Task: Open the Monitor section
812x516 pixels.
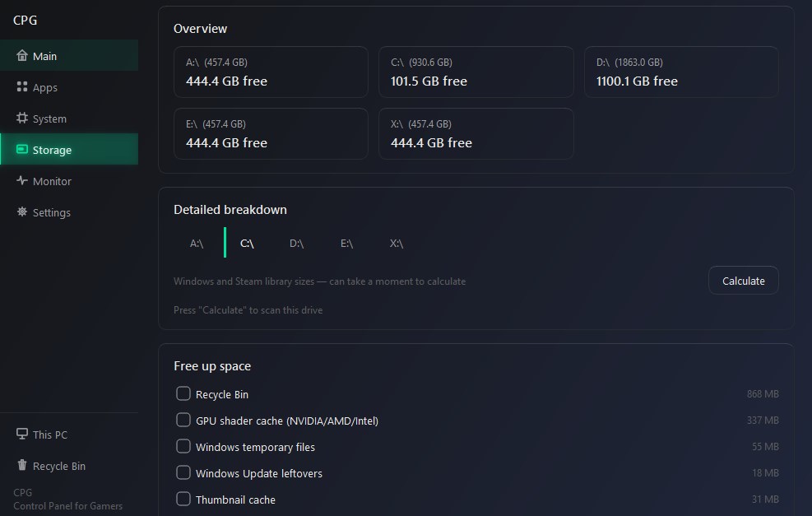Action: 52,181
